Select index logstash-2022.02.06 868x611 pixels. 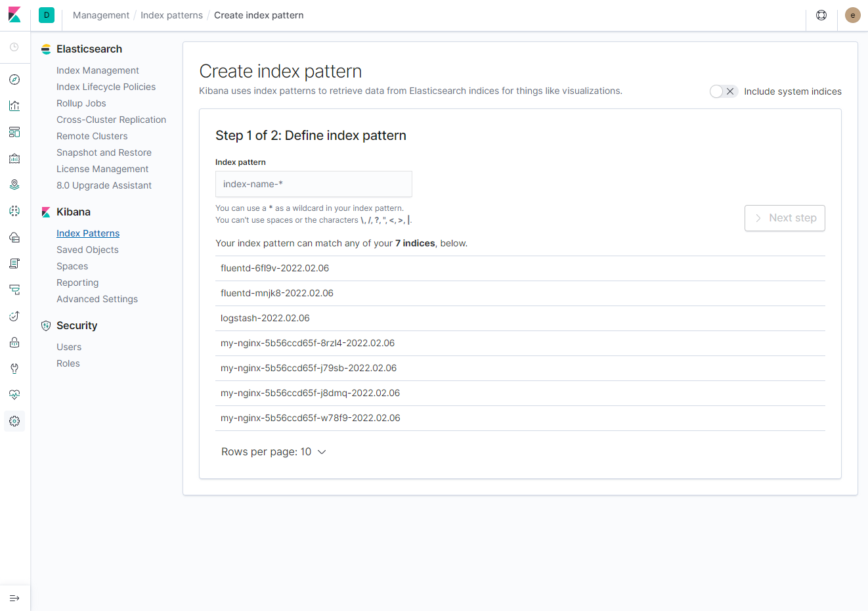520,318
